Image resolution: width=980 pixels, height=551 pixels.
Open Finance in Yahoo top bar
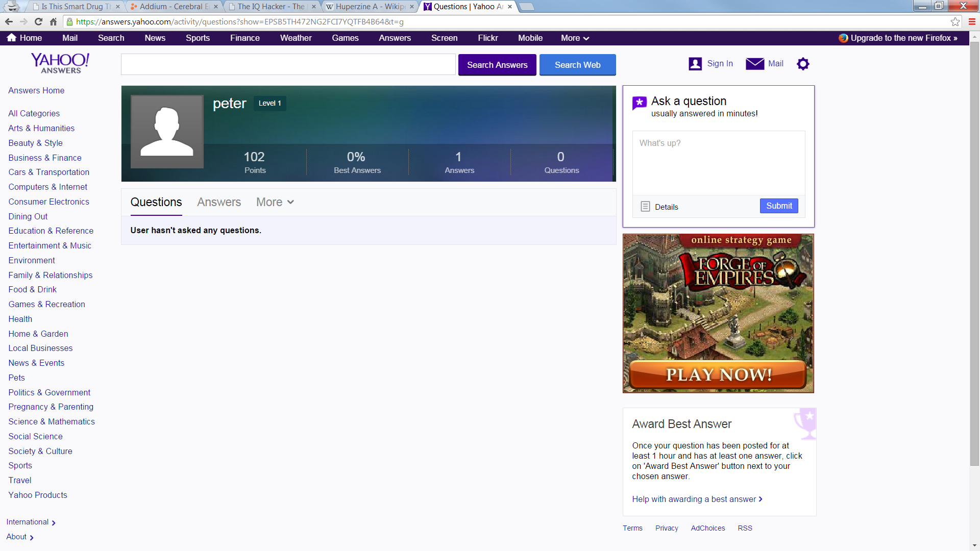(245, 38)
